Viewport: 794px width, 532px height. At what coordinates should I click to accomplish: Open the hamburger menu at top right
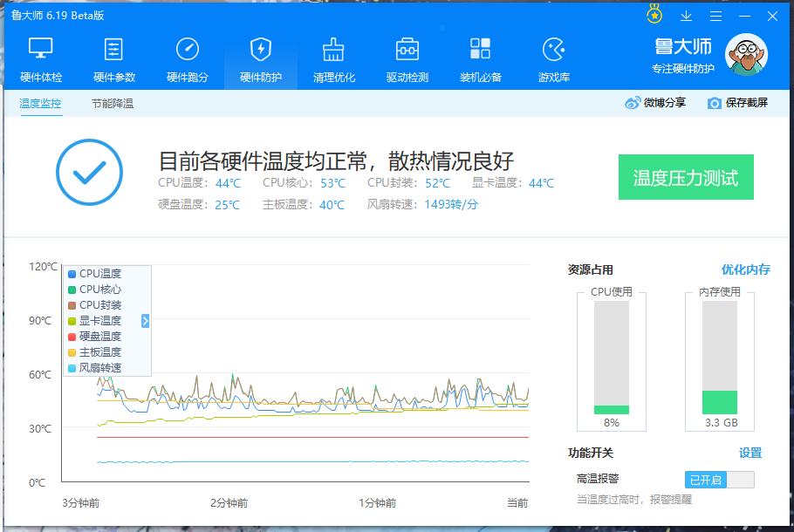coord(716,16)
